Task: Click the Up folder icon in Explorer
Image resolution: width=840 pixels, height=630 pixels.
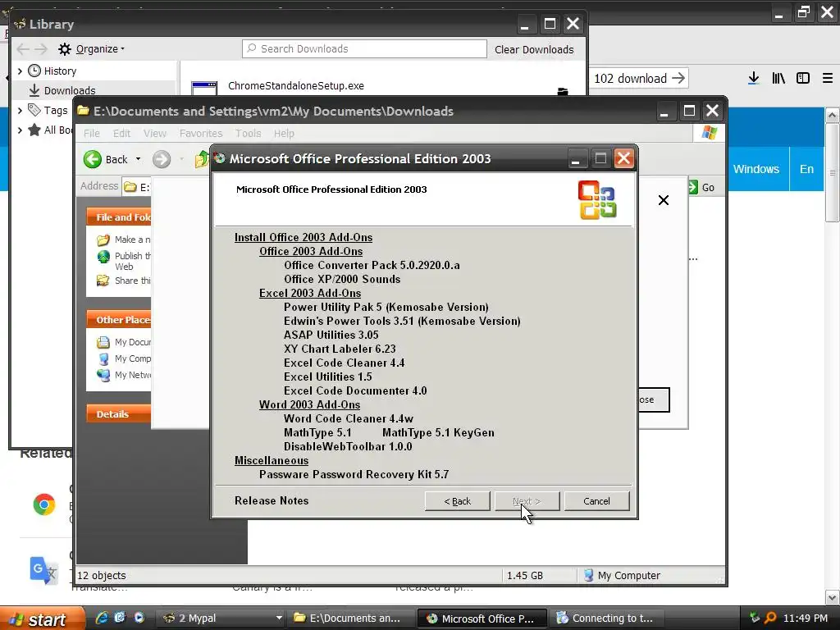Action: tap(202, 159)
